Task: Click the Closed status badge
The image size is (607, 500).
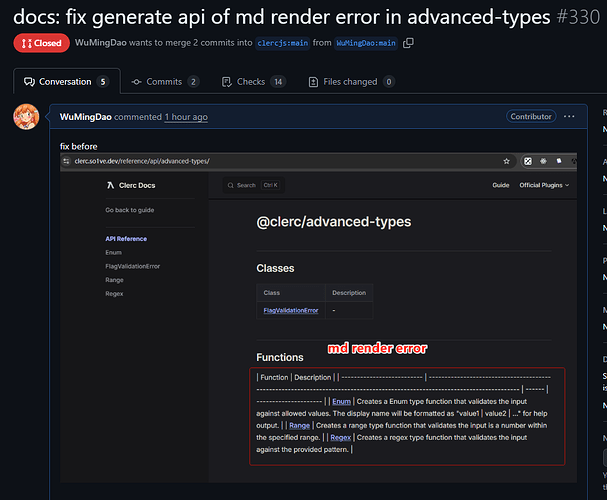Action: pos(41,43)
